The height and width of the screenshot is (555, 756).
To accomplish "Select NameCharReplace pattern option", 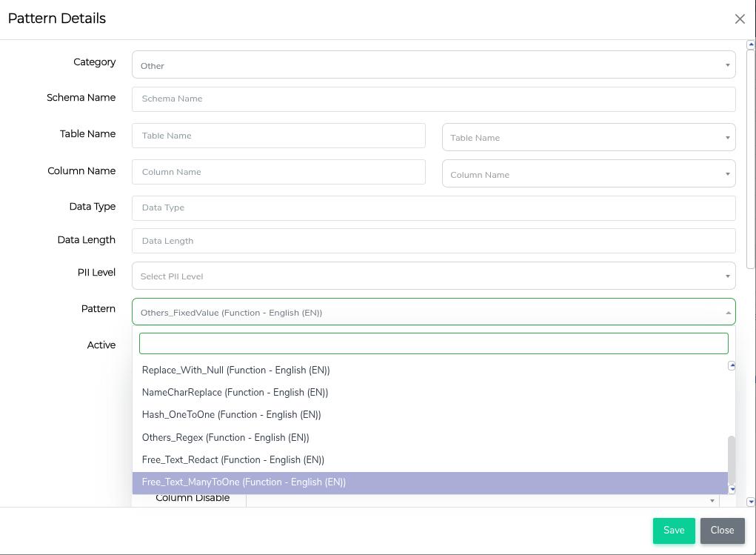I will click(235, 393).
